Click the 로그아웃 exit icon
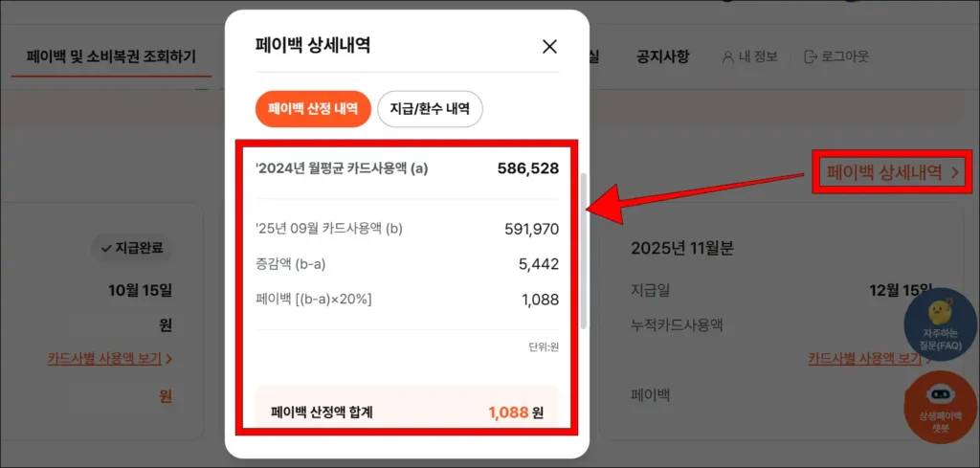The height and width of the screenshot is (468, 980). click(811, 56)
